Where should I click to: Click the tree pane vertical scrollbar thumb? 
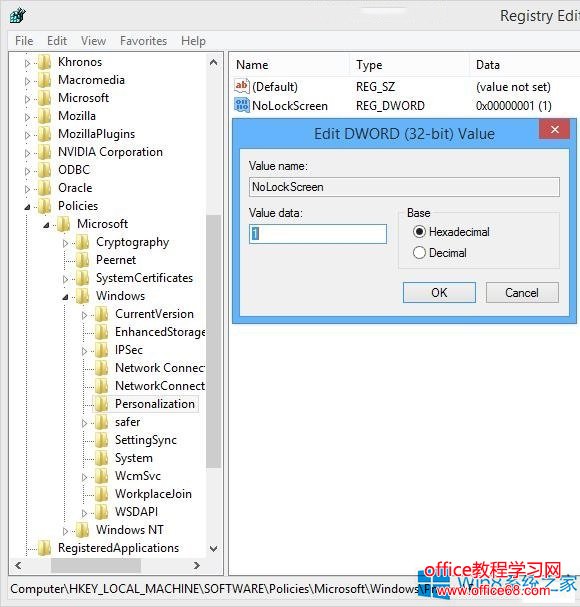213,341
